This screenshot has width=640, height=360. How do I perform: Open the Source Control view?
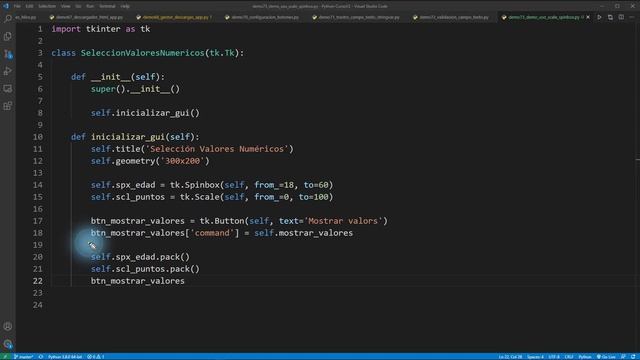(8, 54)
